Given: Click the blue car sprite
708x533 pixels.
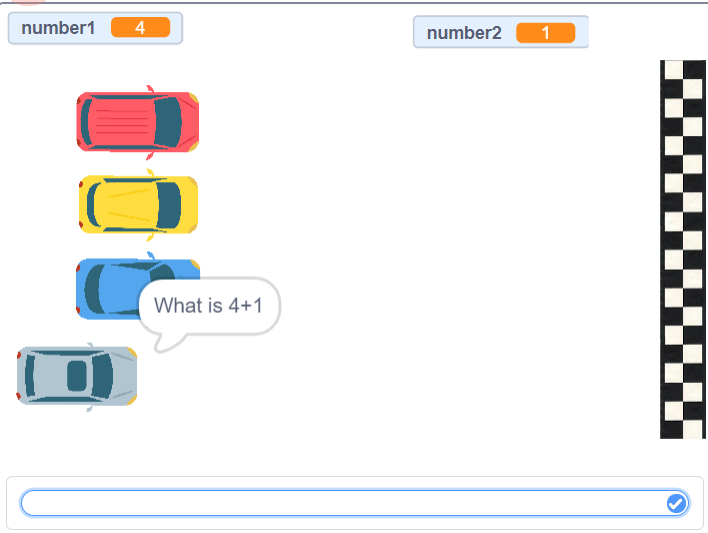Looking at the screenshot, I should point(110,287).
